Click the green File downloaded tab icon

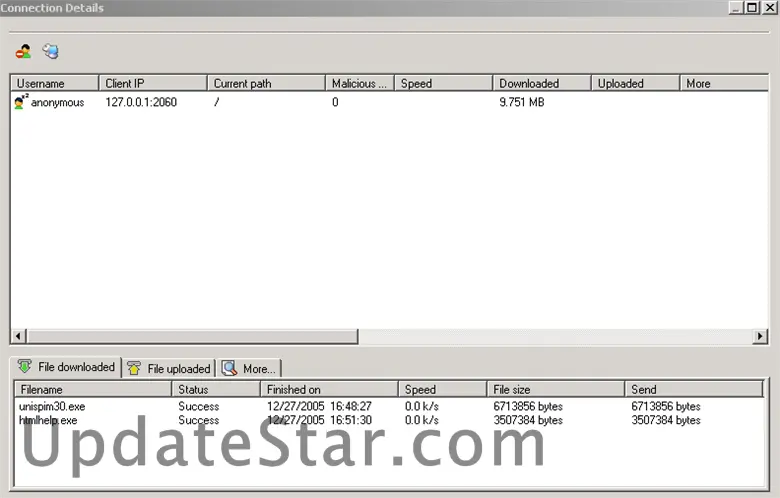tap(24, 367)
